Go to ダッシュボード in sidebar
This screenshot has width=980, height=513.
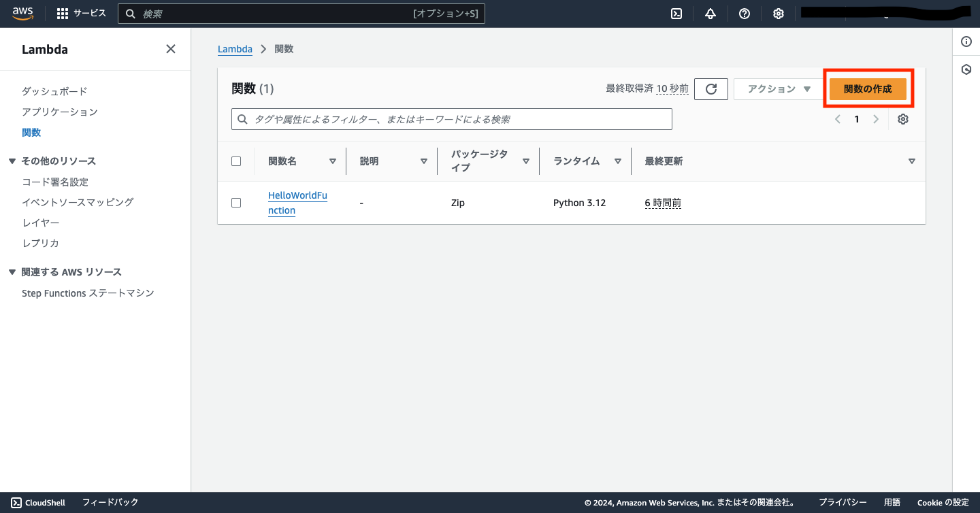[x=54, y=91]
